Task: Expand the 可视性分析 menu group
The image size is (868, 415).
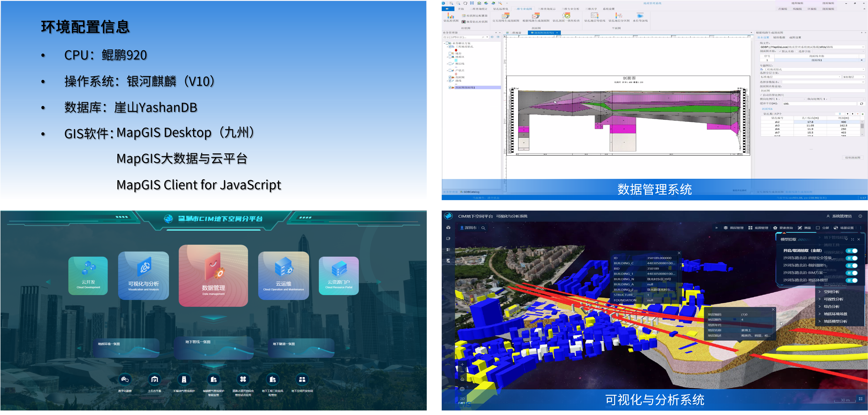Action: point(831,299)
